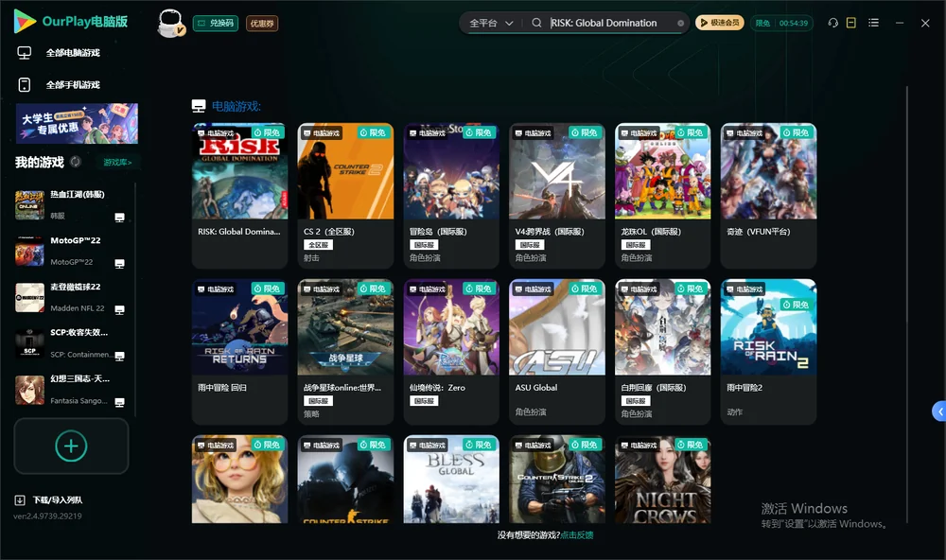Open 雨中冒险 回归 game card
Image resolution: width=946 pixels, height=560 pixels.
pyautogui.click(x=239, y=352)
